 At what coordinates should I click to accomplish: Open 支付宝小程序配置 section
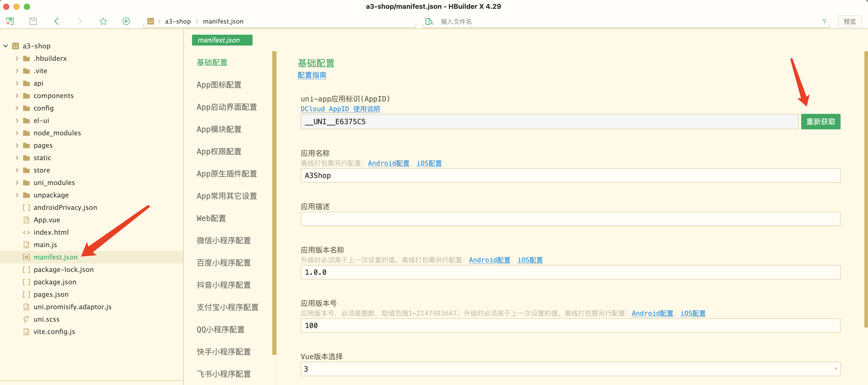pos(227,307)
